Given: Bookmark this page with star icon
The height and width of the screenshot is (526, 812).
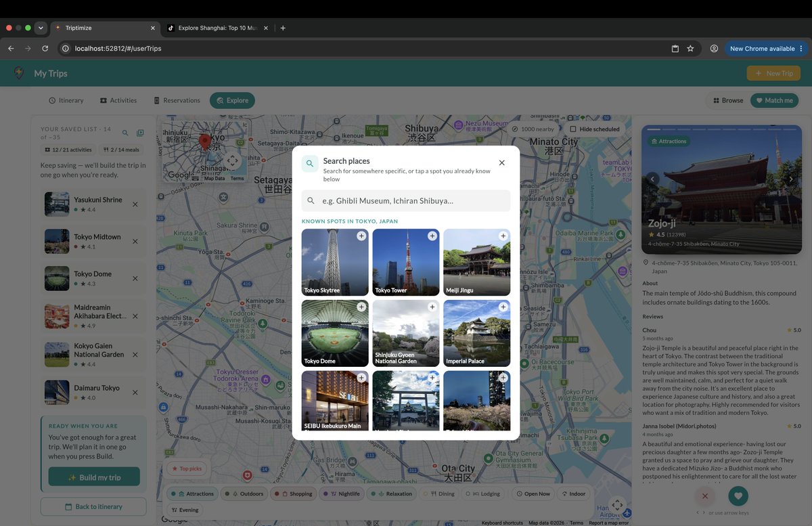Looking at the screenshot, I should pos(690,49).
